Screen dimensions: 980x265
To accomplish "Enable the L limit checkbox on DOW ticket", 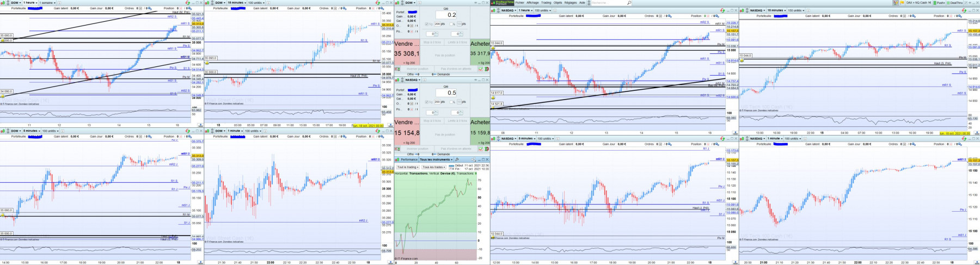I will (451, 24).
